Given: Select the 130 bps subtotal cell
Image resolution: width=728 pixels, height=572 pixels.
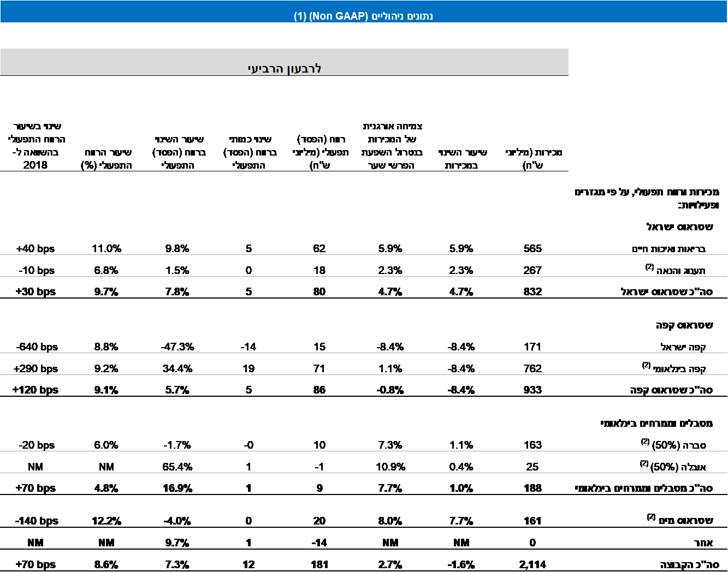Looking at the screenshot, I should [36, 292].
